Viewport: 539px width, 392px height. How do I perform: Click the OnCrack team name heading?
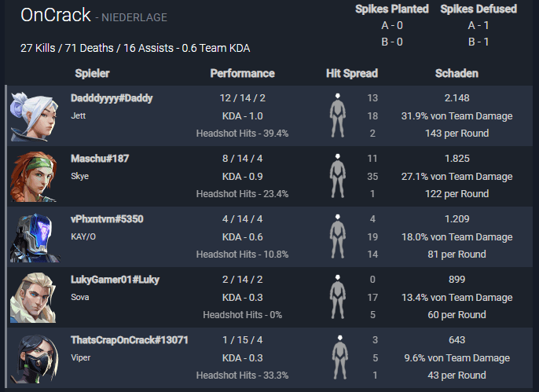(55, 15)
